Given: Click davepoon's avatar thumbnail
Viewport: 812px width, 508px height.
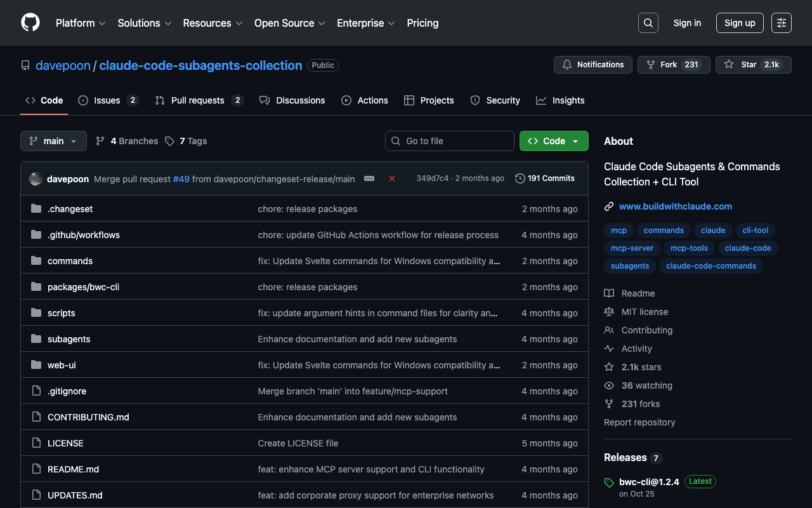Looking at the screenshot, I should pos(36,179).
